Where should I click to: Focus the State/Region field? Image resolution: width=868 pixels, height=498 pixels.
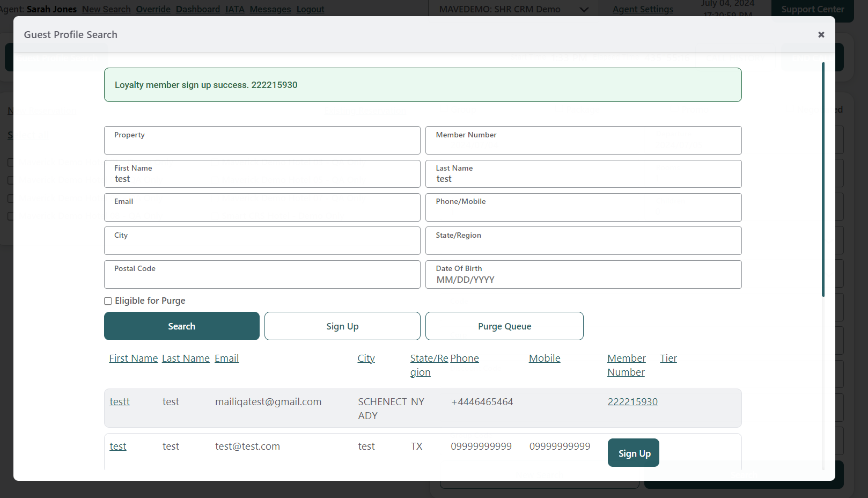[584, 241]
